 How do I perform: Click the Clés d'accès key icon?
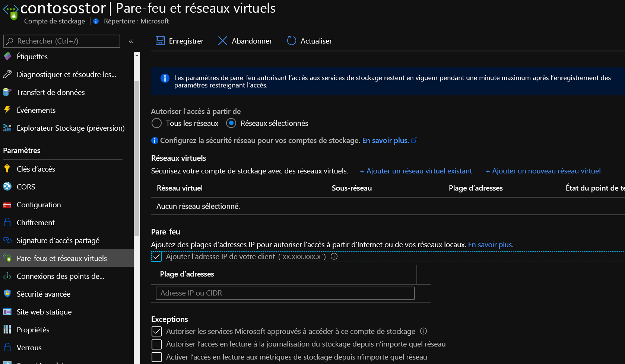[7, 169]
